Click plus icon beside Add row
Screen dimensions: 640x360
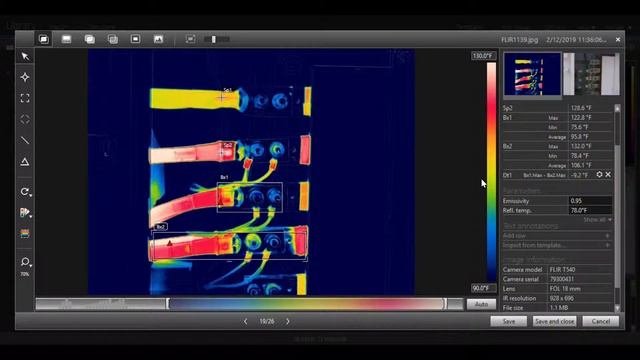click(608, 236)
